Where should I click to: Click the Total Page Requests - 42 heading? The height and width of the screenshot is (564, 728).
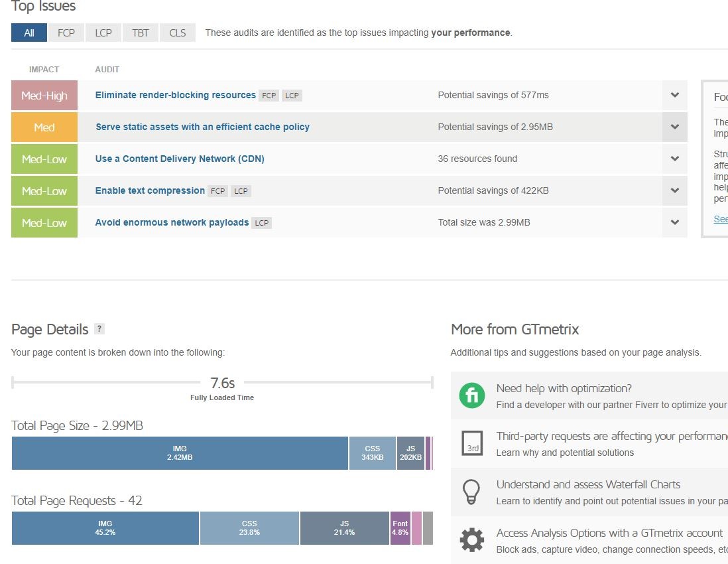(x=77, y=501)
